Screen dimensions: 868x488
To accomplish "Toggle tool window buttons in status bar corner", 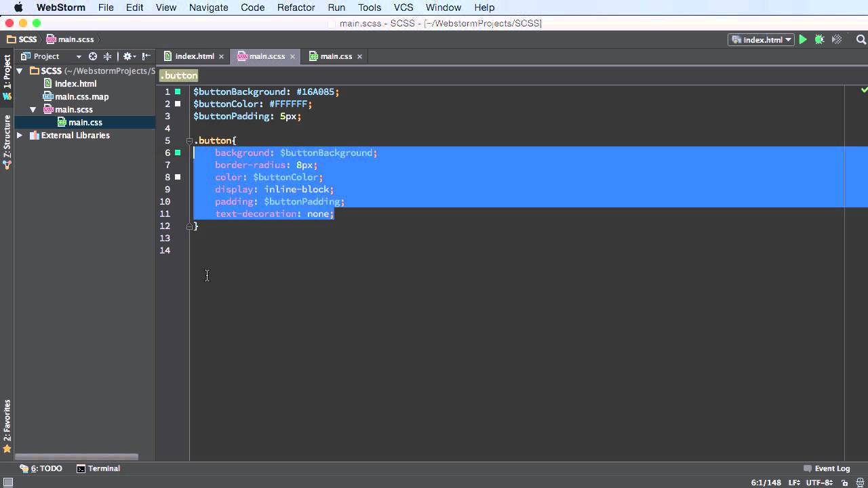I will [x=7, y=482].
